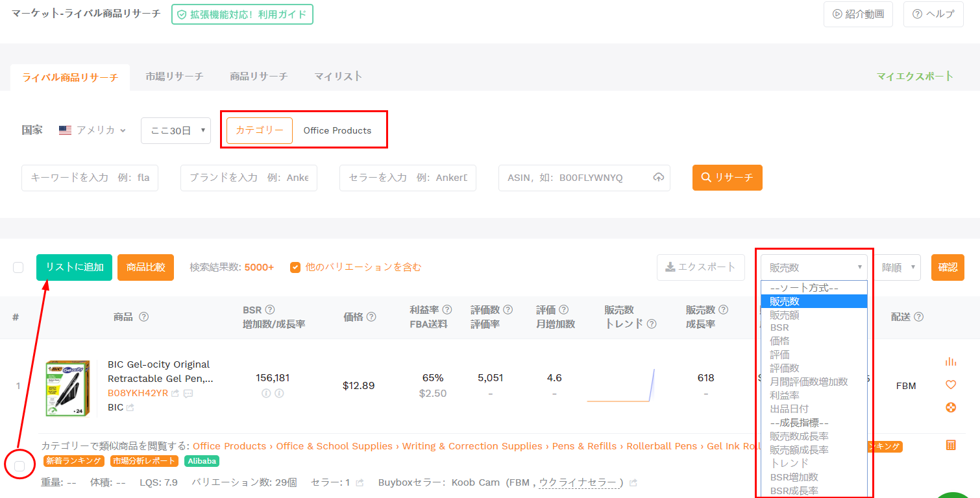980x498 pixels.
Task: Open the 利益率 column help icon
Action: (447, 310)
